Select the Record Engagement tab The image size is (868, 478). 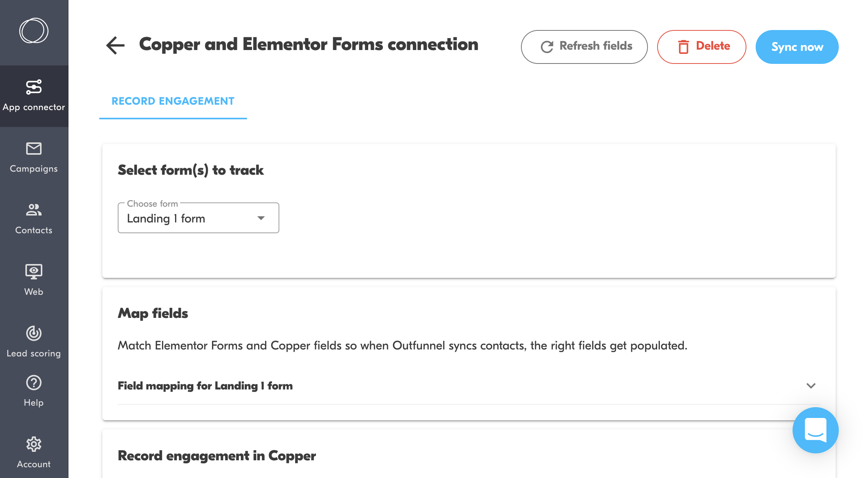coord(173,101)
